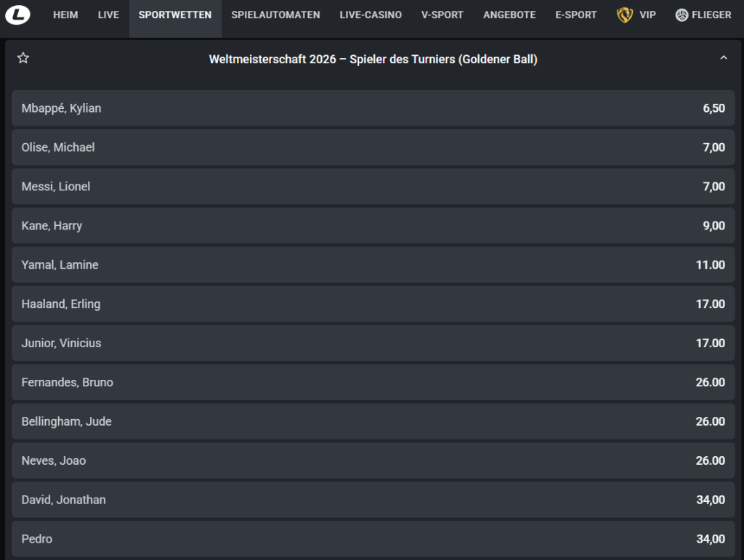
Task: Choose Kane, Harry odds 9,00
Action: pos(713,226)
